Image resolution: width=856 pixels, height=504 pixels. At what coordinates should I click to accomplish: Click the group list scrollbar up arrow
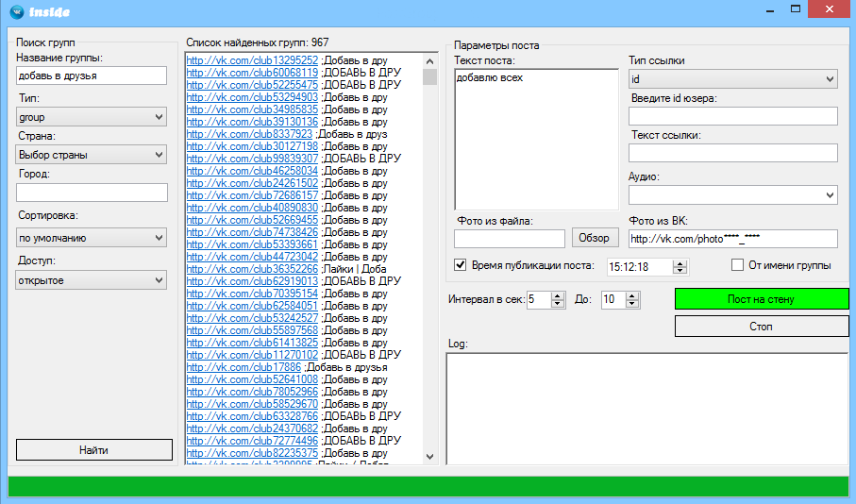click(429, 61)
